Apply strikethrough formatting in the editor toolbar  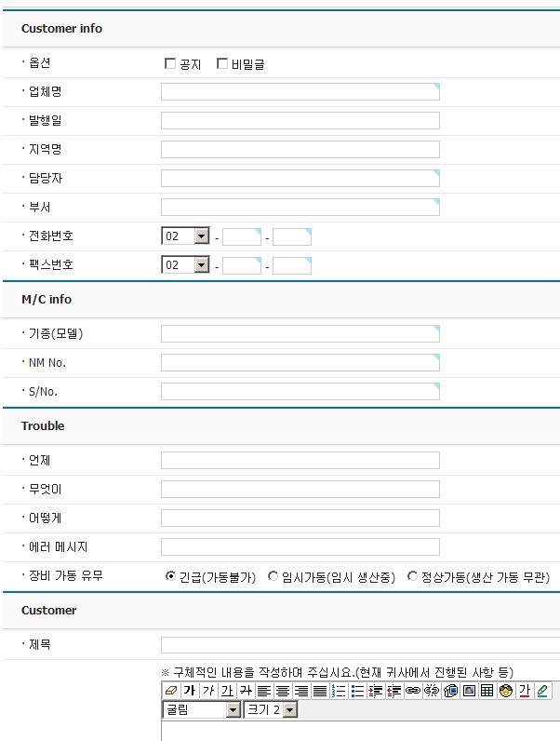[x=245, y=691]
